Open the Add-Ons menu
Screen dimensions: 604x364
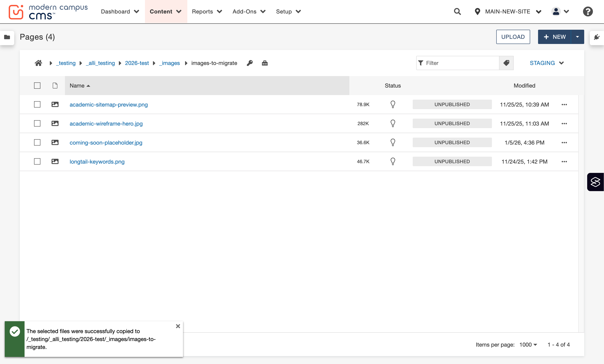pyautogui.click(x=249, y=11)
